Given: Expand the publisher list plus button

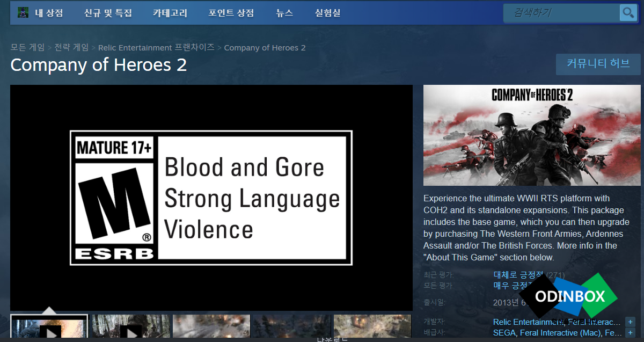Looking at the screenshot, I should 631,333.
